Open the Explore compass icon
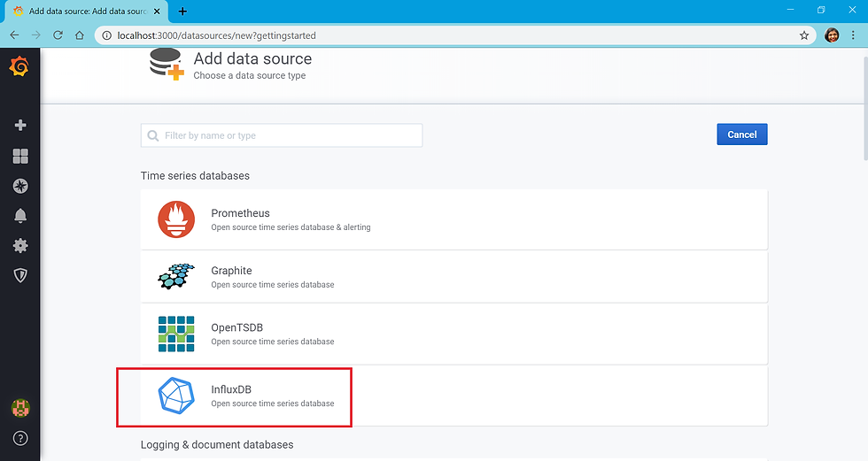Image resolution: width=868 pixels, height=461 pixels. point(20,187)
